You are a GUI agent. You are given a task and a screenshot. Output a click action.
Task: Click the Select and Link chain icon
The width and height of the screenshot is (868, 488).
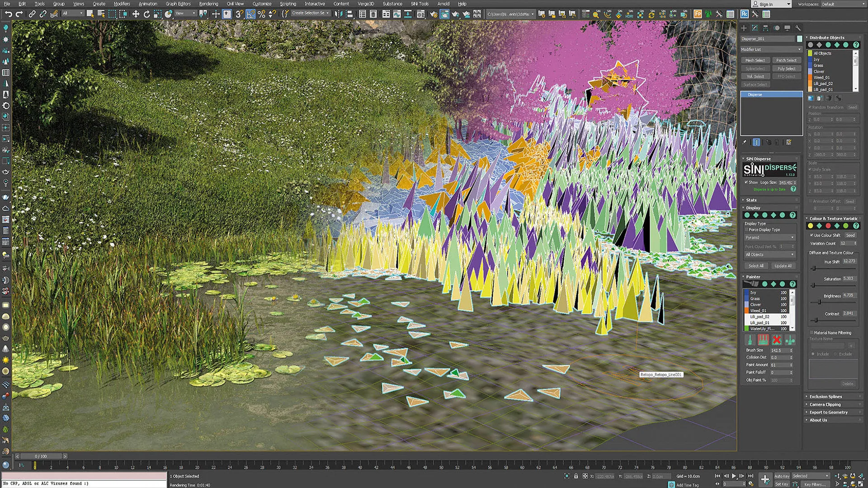pos(32,14)
